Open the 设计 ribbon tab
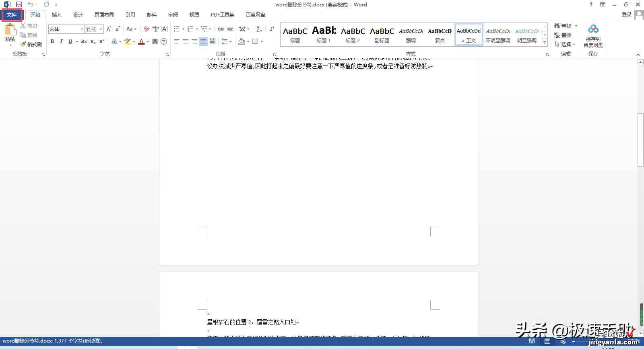The width and height of the screenshot is (644, 349). [x=78, y=15]
